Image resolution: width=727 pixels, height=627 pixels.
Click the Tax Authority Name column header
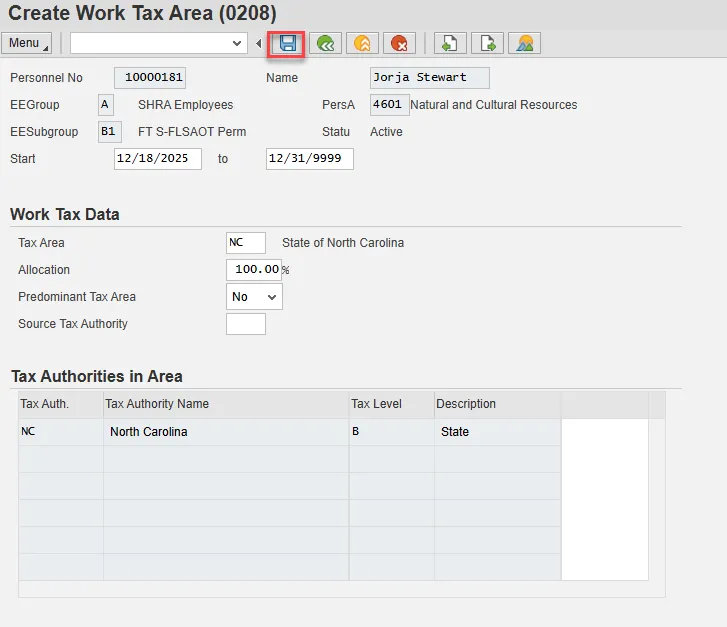pos(225,404)
